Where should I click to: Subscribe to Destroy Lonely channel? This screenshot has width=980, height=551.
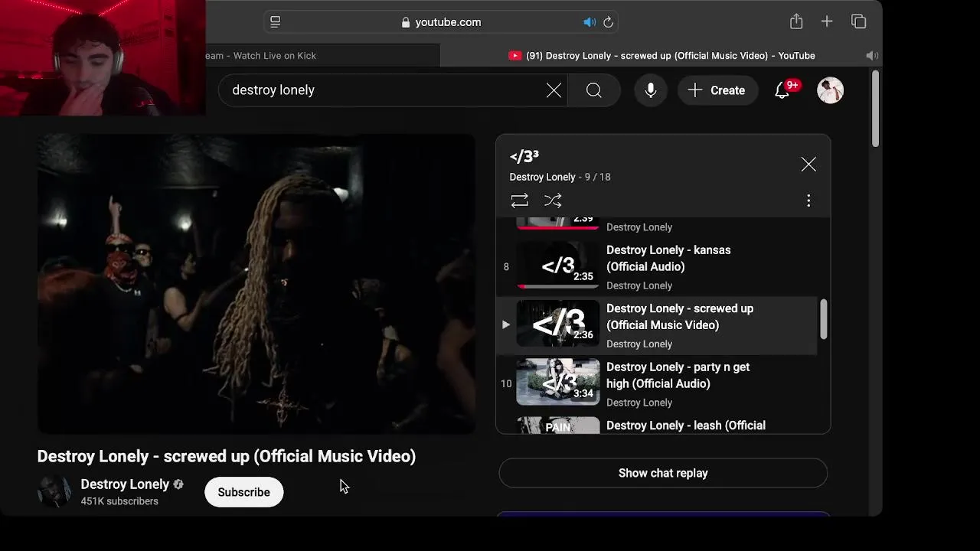[x=243, y=492]
